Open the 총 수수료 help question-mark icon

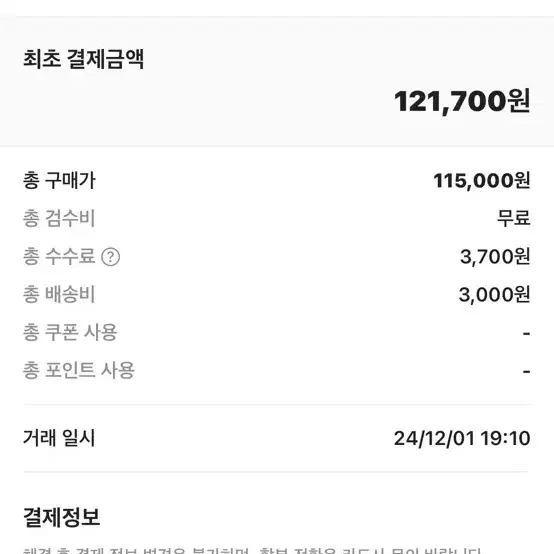point(111,257)
